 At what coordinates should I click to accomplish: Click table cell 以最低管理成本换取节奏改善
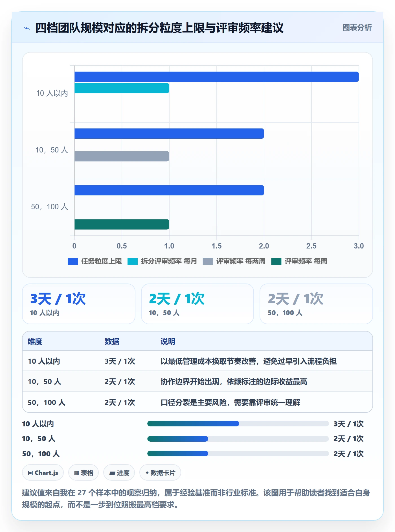249,361
